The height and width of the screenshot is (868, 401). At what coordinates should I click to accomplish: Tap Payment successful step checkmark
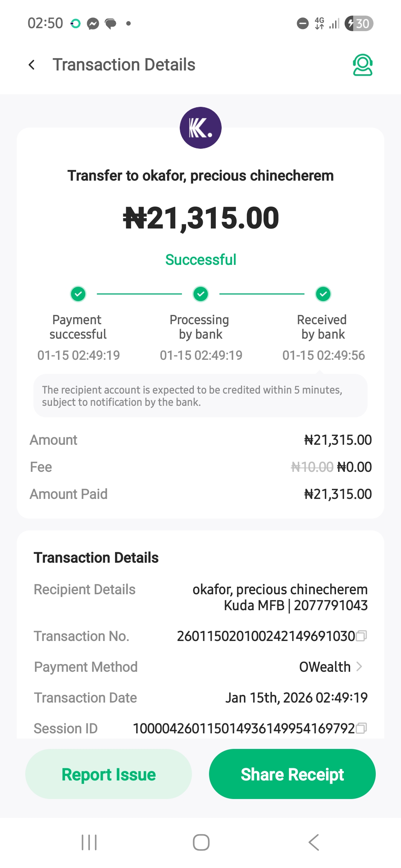(78, 294)
